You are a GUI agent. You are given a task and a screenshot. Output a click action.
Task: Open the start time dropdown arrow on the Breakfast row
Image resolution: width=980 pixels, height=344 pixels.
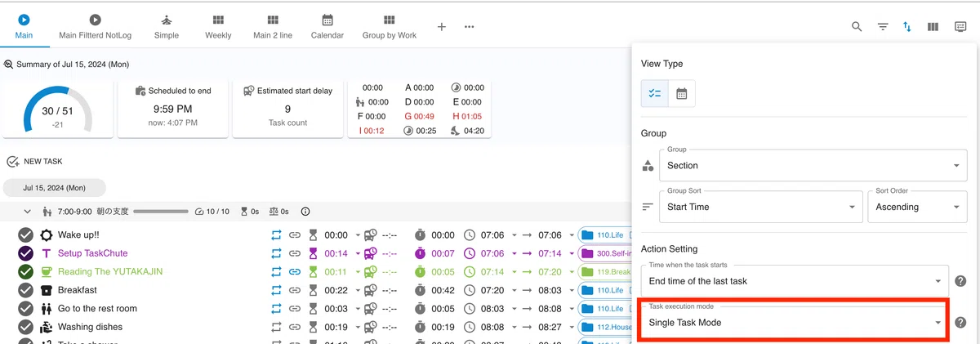pyautogui.click(x=514, y=290)
